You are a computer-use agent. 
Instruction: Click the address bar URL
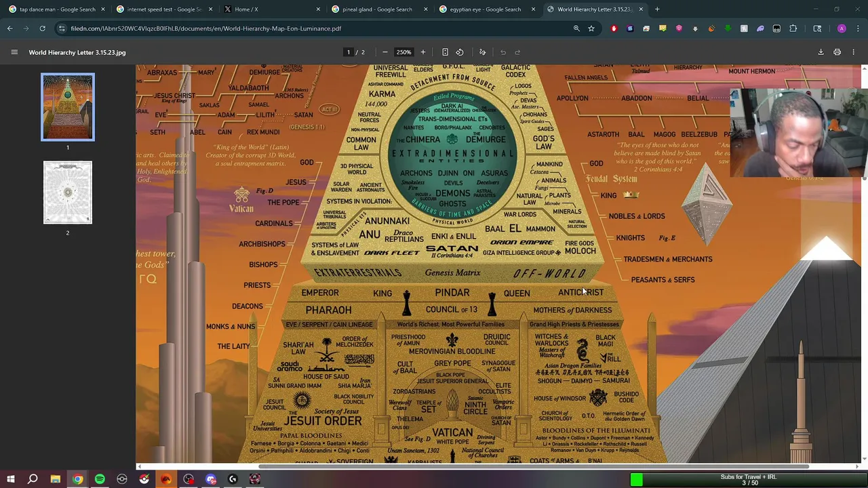[x=206, y=28]
